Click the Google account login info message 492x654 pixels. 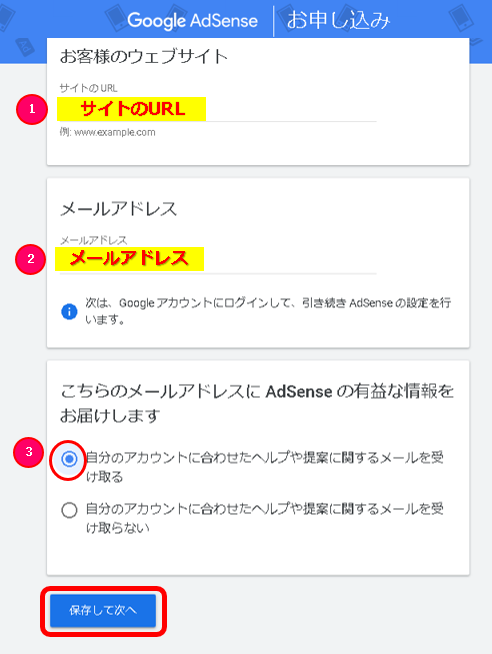(268, 311)
